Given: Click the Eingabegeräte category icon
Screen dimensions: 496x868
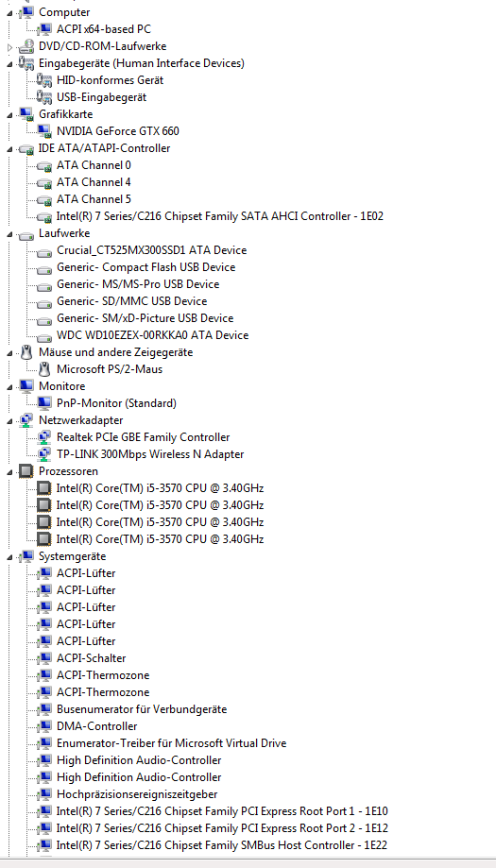Looking at the screenshot, I should tap(26, 63).
